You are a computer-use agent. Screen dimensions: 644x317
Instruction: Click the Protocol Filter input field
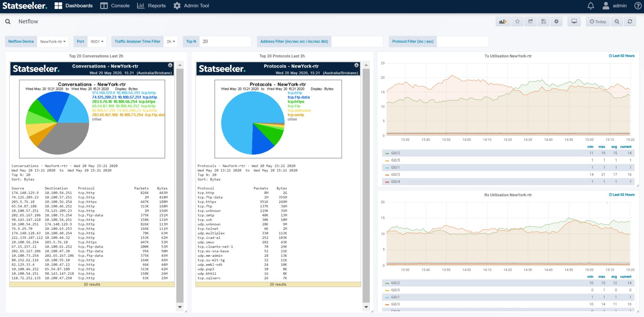click(x=463, y=42)
